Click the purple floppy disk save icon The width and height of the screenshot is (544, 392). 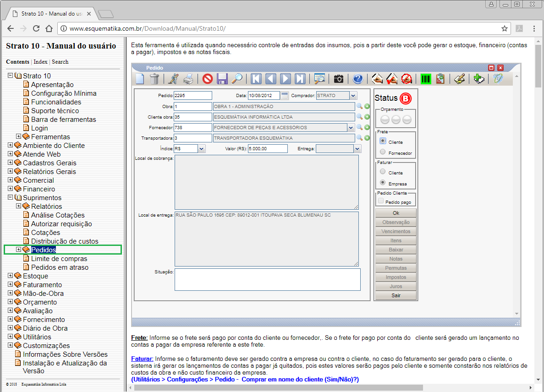(222, 79)
